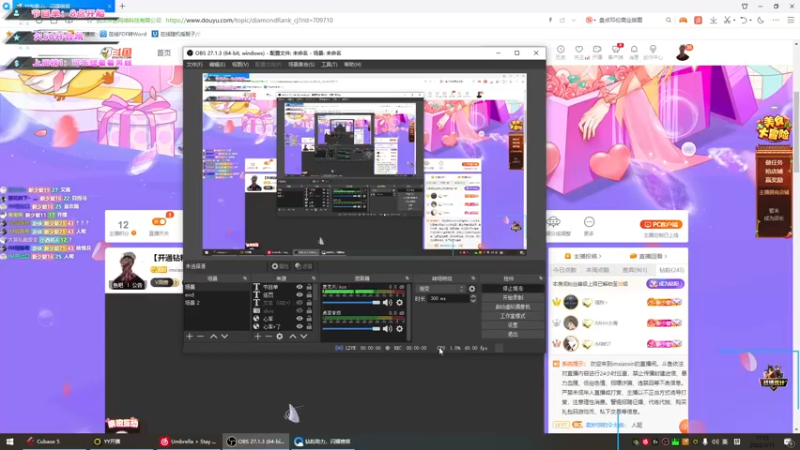The width and height of the screenshot is (800, 450).
Task: Mute the desktop audio channel
Action: tap(388, 329)
